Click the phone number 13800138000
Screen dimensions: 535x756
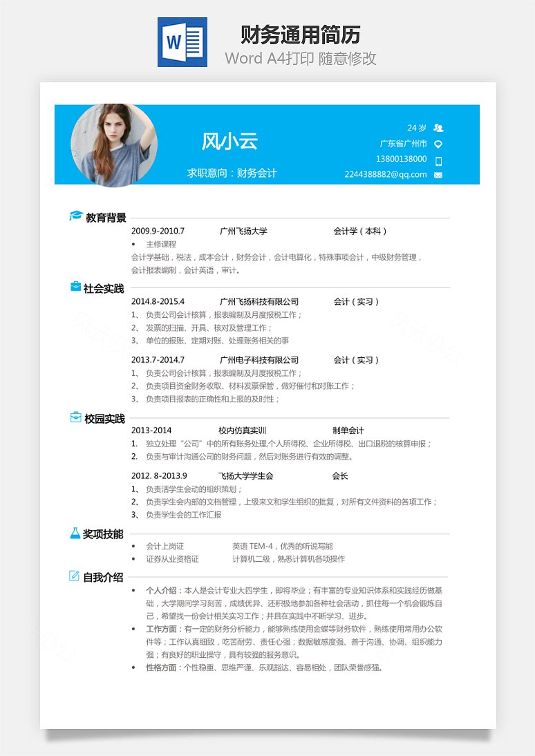[x=402, y=159]
